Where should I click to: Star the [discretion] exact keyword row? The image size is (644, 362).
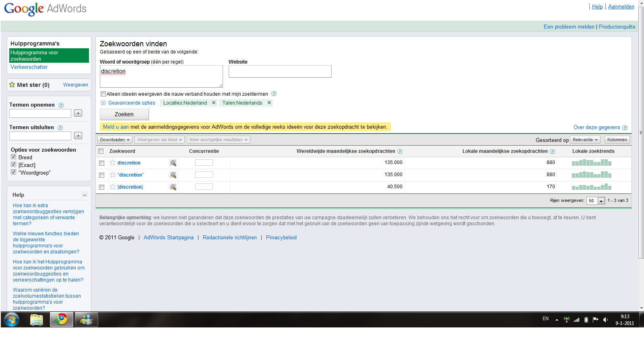click(x=113, y=187)
